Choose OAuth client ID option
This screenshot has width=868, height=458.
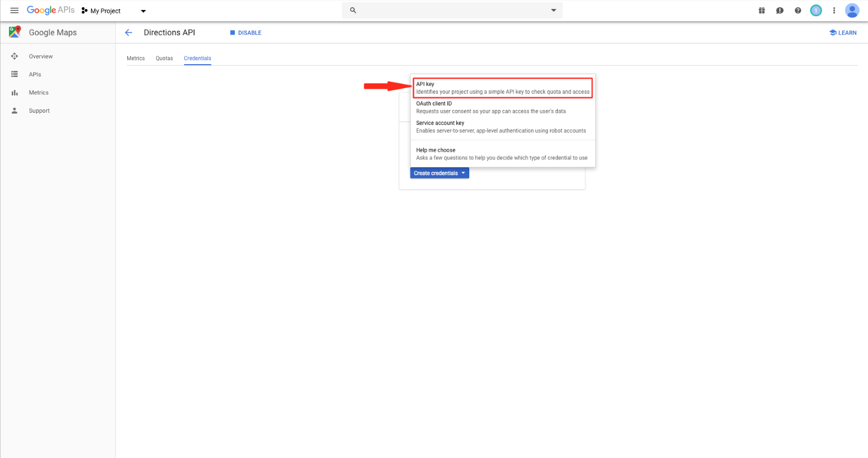pyautogui.click(x=503, y=107)
